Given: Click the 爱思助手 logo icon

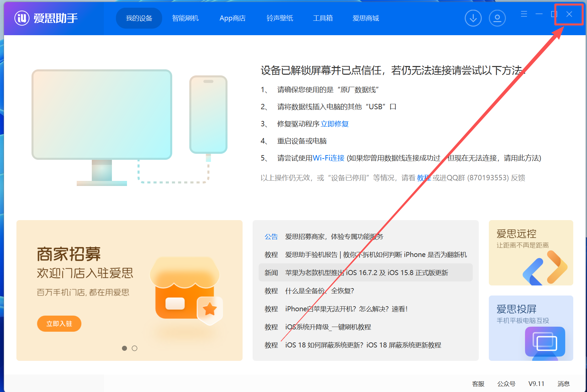Looking at the screenshot, I should [22, 18].
